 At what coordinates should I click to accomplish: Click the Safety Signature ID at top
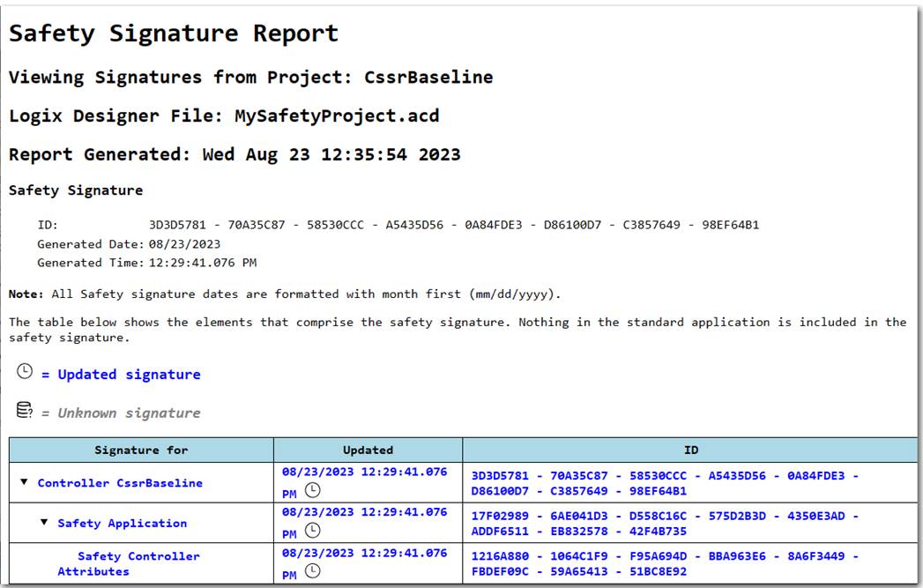[453, 225]
